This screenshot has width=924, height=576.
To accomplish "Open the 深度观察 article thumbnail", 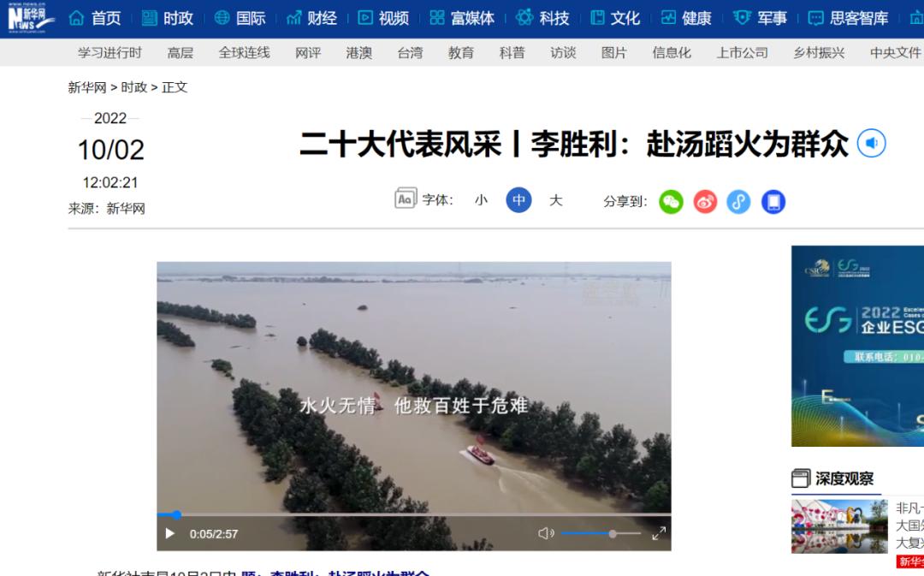I will click(839, 526).
